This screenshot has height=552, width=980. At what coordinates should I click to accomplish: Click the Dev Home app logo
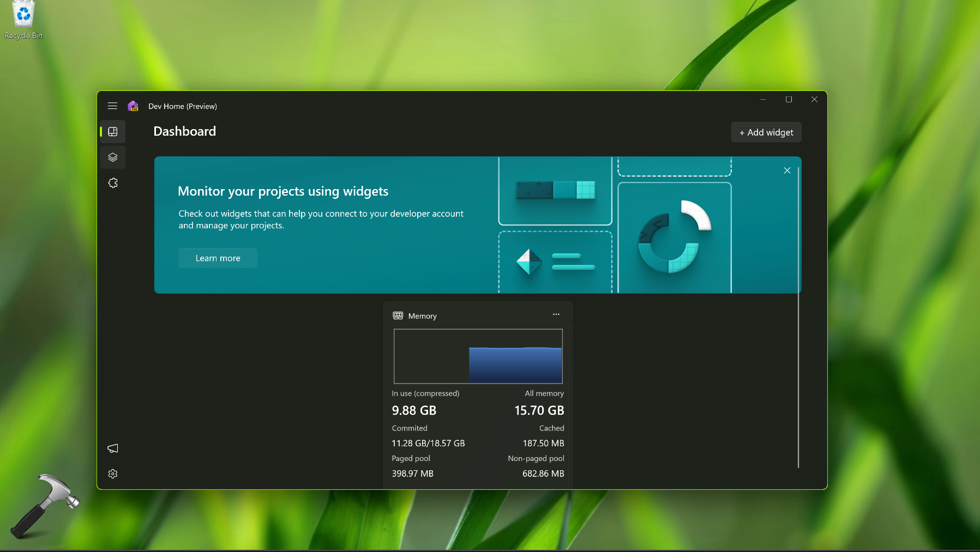click(x=133, y=106)
